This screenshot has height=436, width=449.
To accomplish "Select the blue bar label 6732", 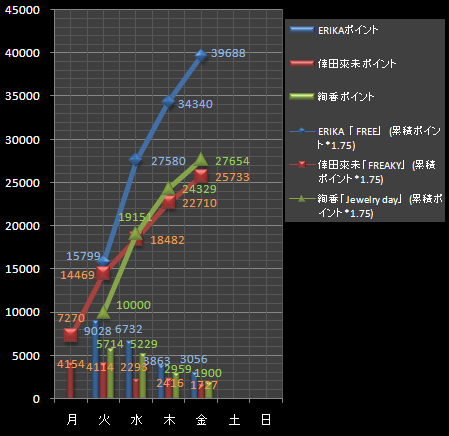I will 129,329.
